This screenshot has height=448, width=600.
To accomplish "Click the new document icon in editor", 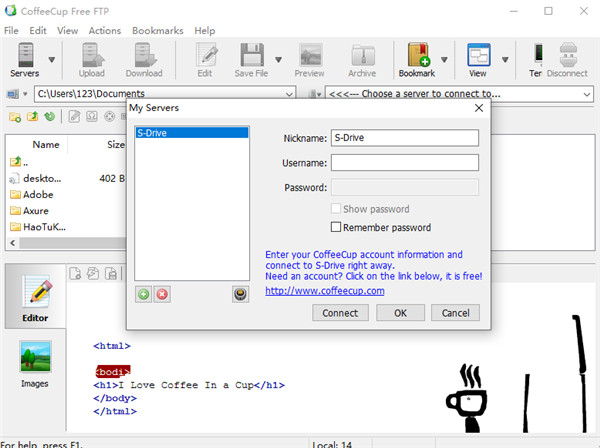I will point(75,274).
